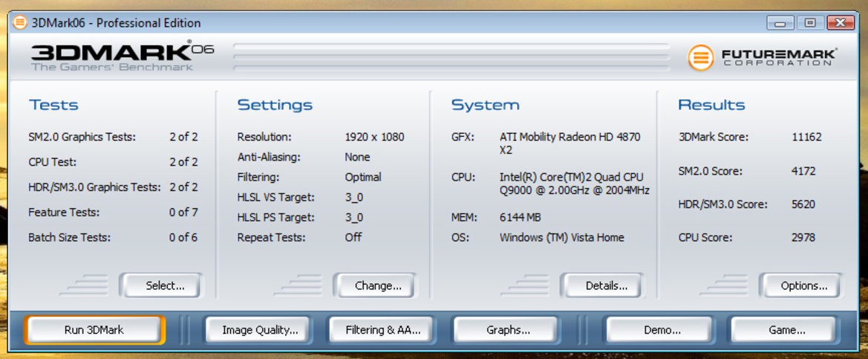Click the Anti-Aliasing value None
The image size is (868, 359).
pyautogui.click(x=357, y=158)
